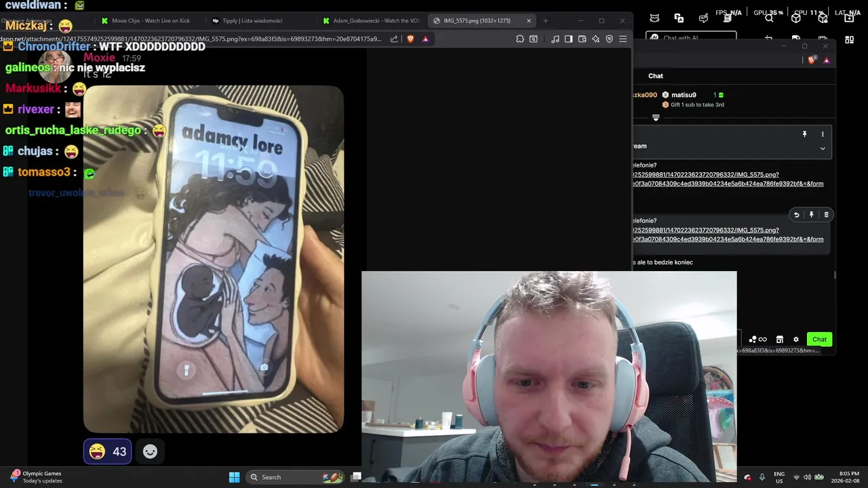Open the browser hamburger menu
This screenshot has width=868, height=488.
click(623, 39)
